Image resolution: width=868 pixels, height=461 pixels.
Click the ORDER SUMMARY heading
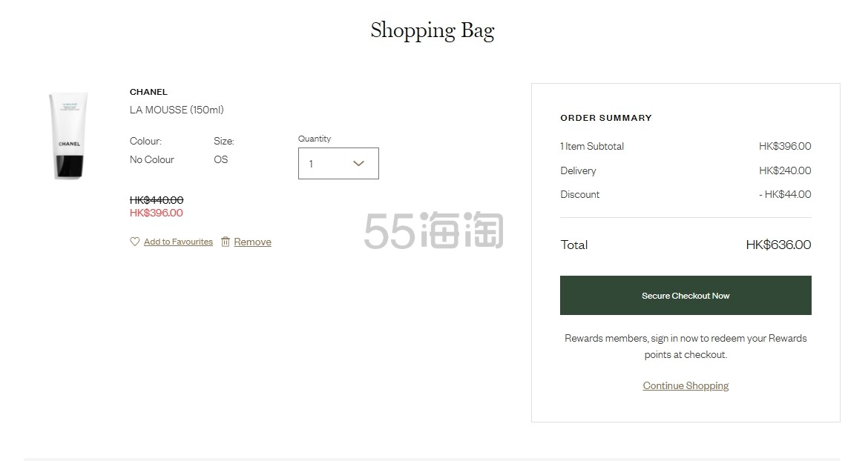(x=606, y=118)
